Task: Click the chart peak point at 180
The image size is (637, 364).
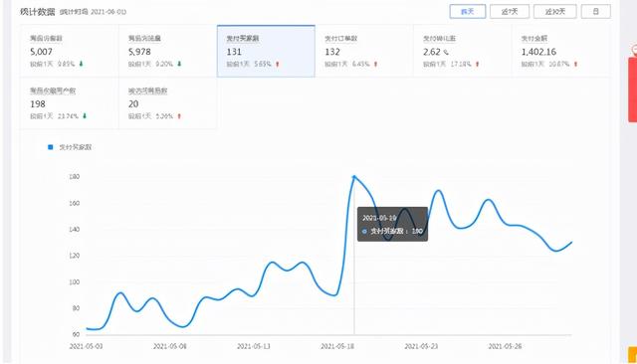Action: 354,176
